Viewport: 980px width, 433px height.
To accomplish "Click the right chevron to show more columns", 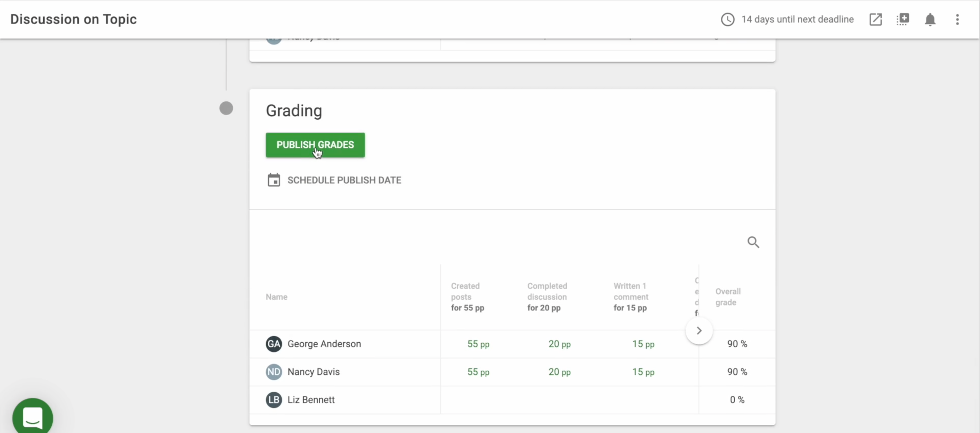I will (x=699, y=331).
